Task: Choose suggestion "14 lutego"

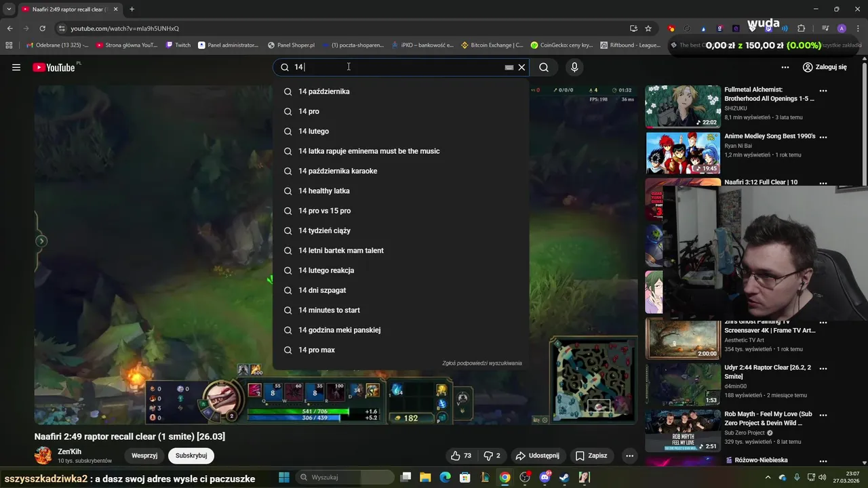Action: pyautogui.click(x=401, y=131)
